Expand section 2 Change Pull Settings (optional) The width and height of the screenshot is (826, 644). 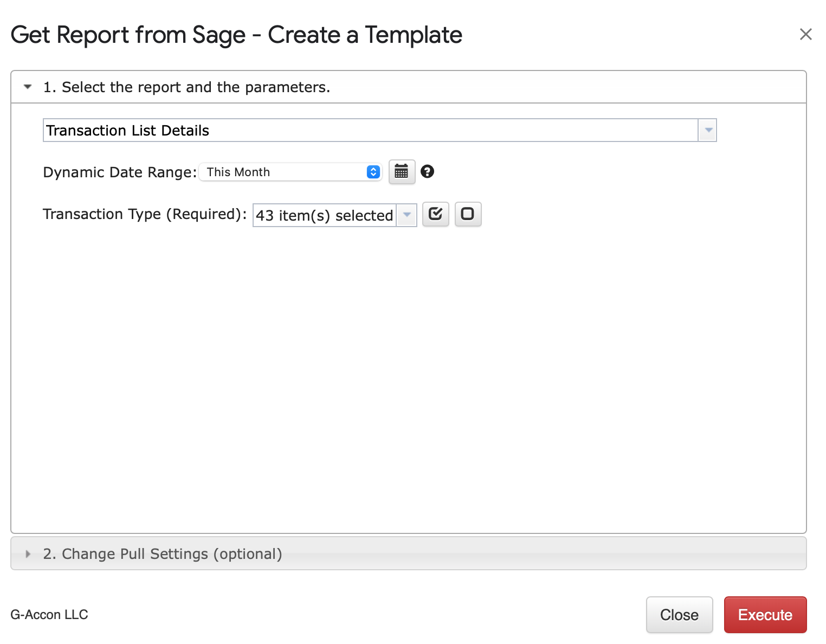[x=409, y=553]
